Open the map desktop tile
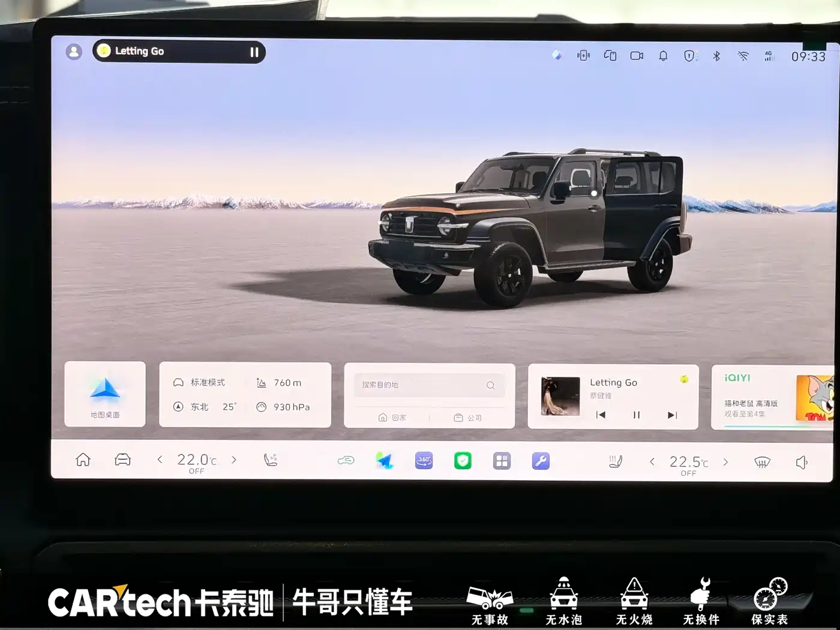This screenshot has height=630, width=840. [x=105, y=394]
